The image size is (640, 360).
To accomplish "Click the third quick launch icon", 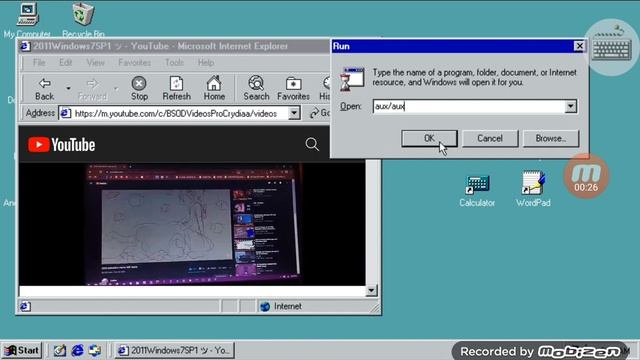I will tap(95, 350).
